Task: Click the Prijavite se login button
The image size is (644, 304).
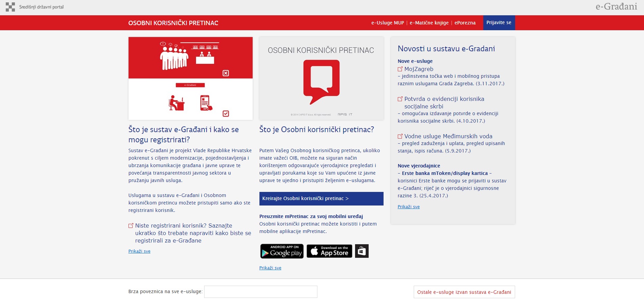Action: pos(499,23)
